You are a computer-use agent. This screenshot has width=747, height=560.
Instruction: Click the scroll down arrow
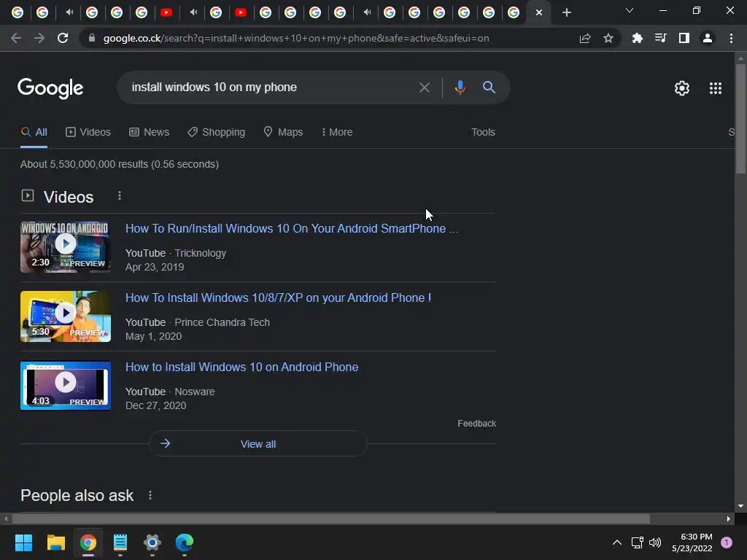point(740,506)
